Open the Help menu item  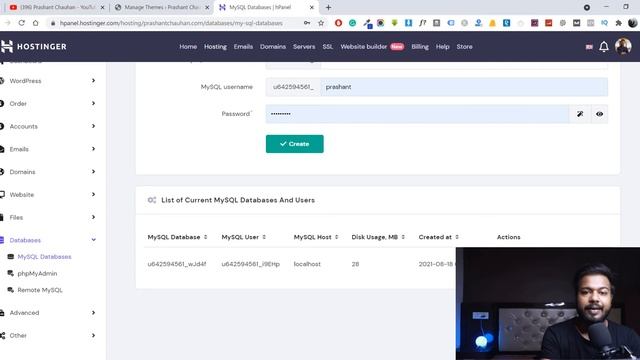(x=442, y=47)
